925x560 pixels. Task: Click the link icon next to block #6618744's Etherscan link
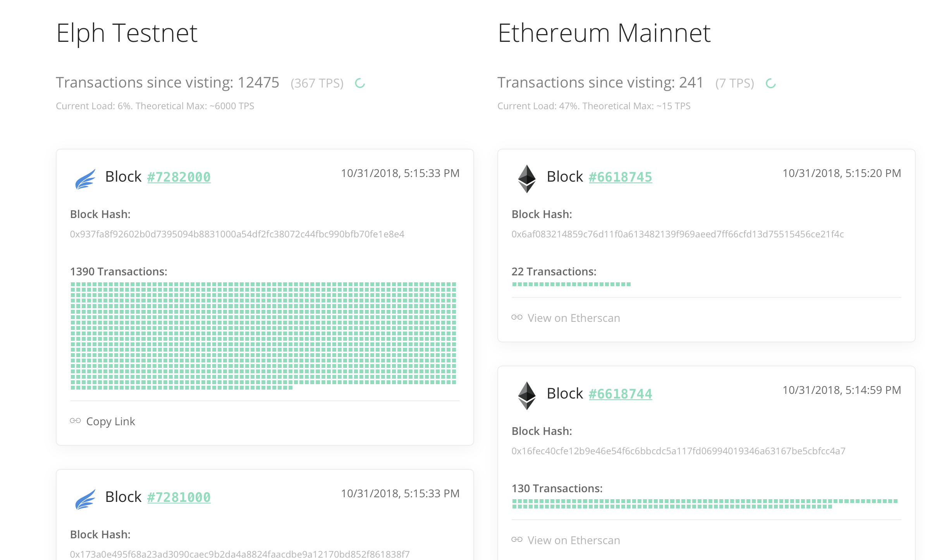[517, 539]
